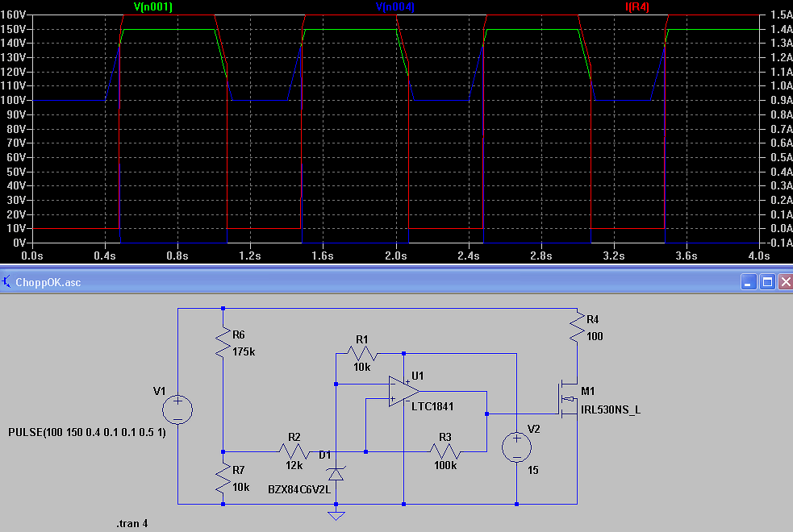Click the green V(n001) trace label
793x532 pixels.
pyautogui.click(x=152, y=6)
